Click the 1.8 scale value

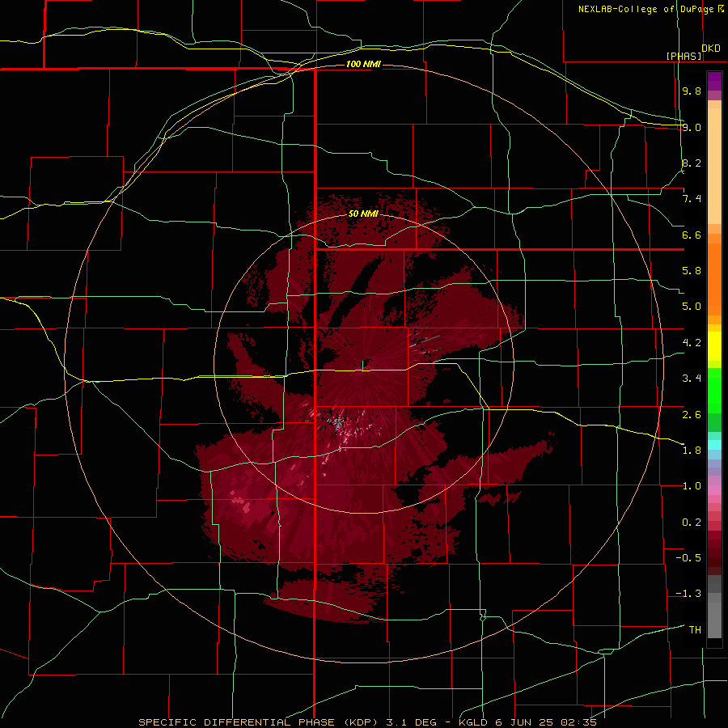(692, 451)
